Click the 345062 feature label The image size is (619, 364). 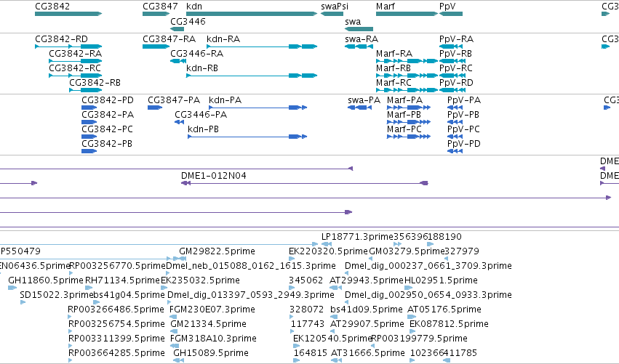306,280
